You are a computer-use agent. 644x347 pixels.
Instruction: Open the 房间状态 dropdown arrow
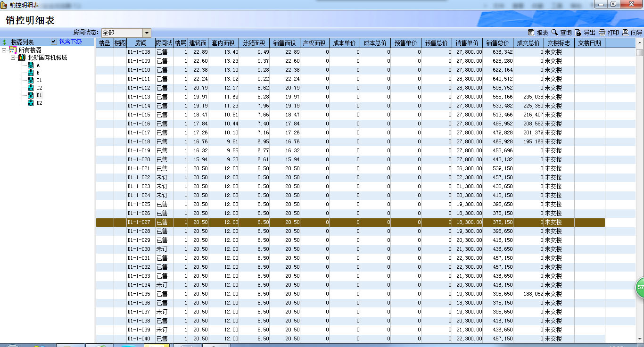147,33
